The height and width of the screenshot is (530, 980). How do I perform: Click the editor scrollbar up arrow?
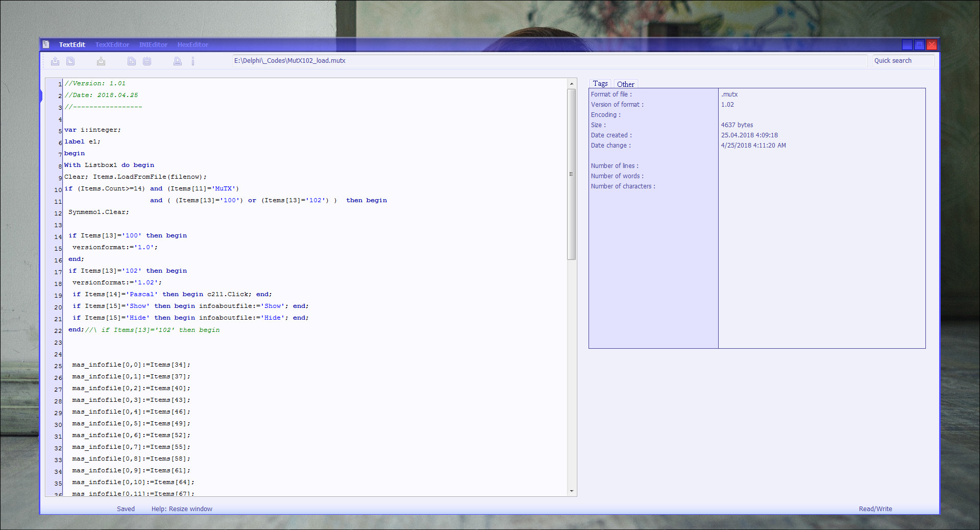coord(572,83)
